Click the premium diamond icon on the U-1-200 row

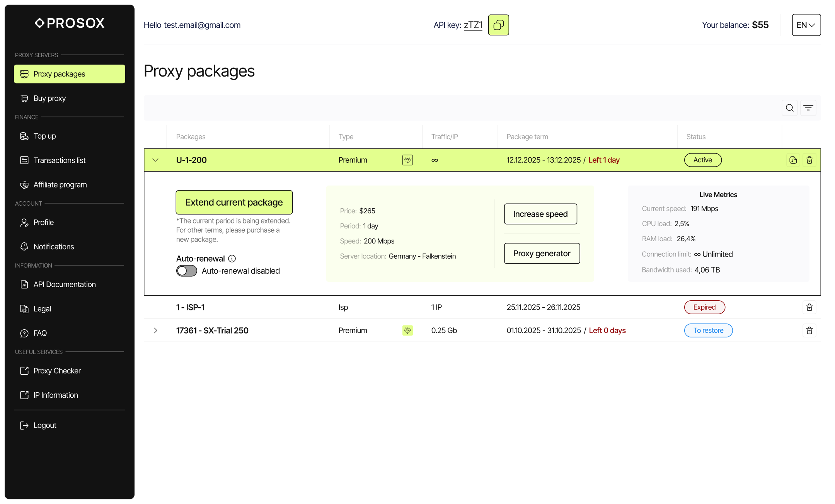point(407,160)
